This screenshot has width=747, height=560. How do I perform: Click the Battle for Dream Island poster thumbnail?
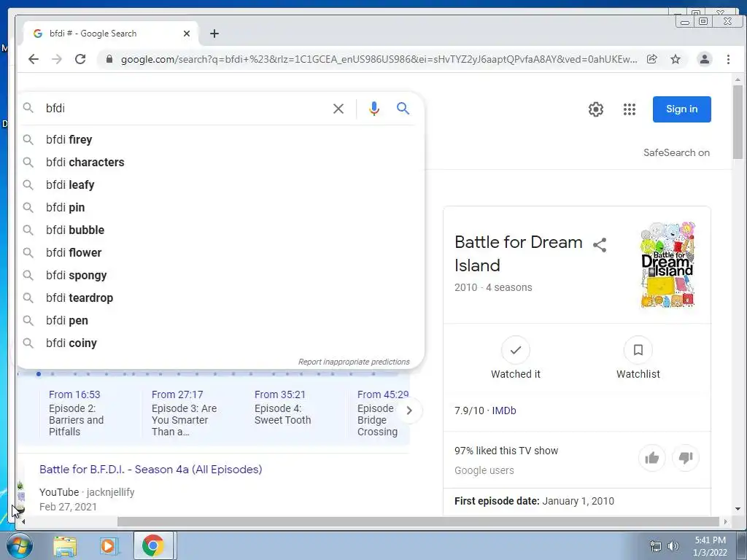tap(667, 264)
